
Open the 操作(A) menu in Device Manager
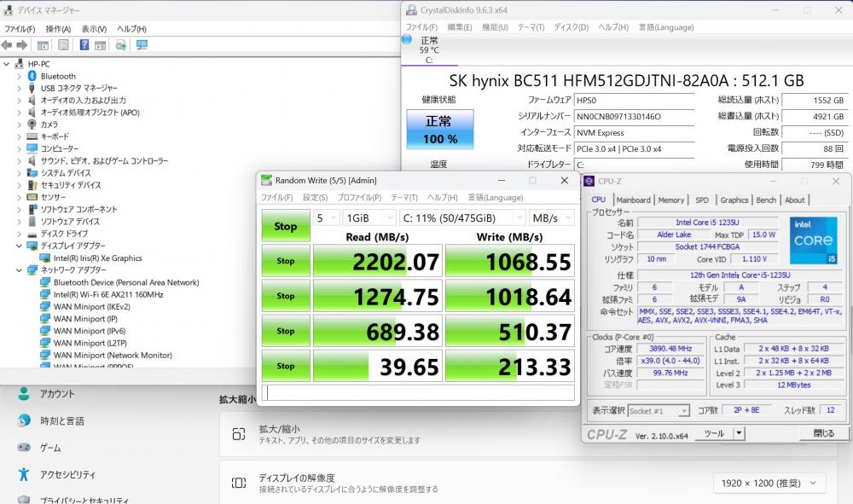(58, 29)
